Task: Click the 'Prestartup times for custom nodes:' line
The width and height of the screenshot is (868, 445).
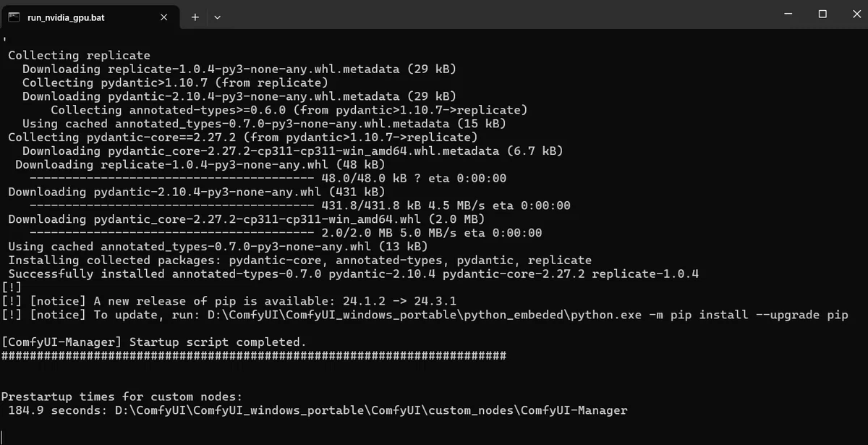Action: pyautogui.click(x=122, y=397)
